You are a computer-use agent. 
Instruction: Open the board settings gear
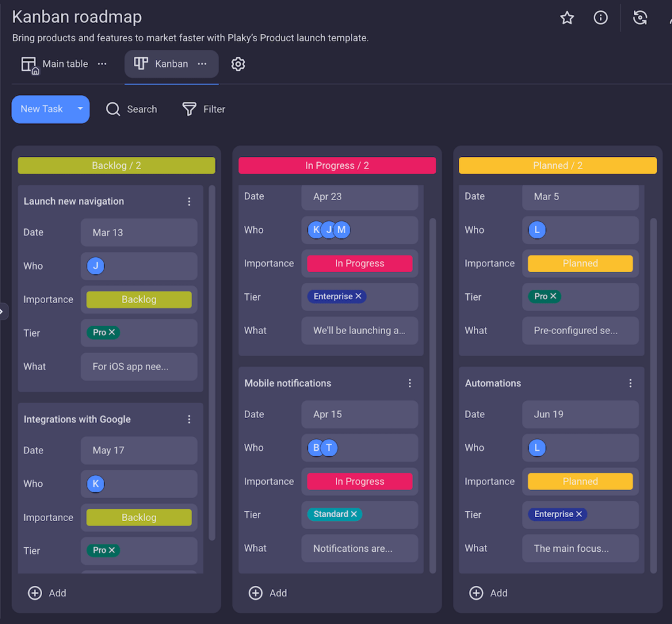(238, 64)
